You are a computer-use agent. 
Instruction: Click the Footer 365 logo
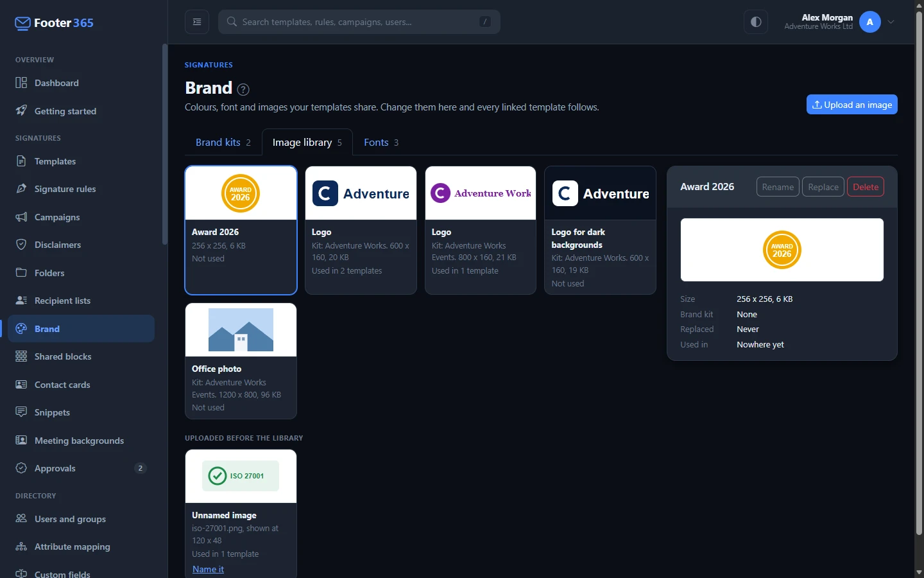point(55,23)
